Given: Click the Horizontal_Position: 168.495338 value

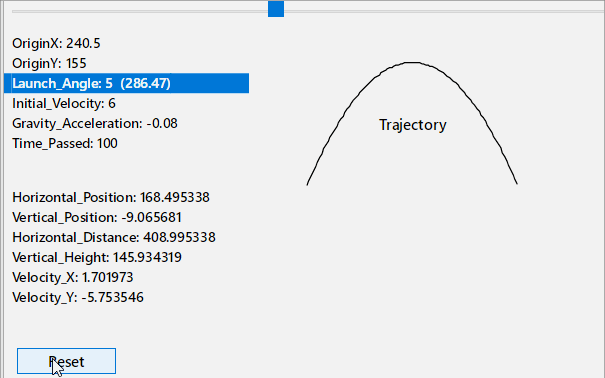Looking at the screenshot, I should click(x=111, y=197).
